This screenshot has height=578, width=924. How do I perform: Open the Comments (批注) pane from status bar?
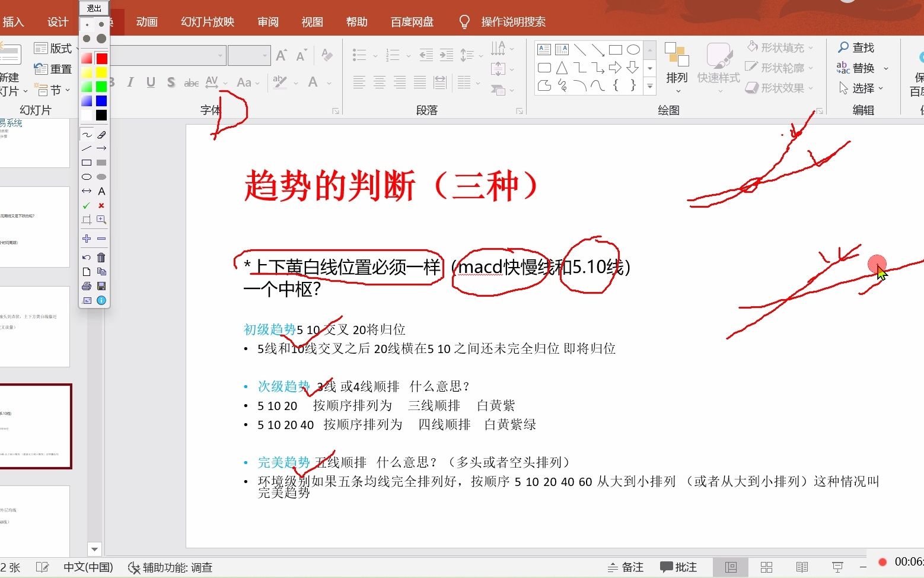coord(678,567)
